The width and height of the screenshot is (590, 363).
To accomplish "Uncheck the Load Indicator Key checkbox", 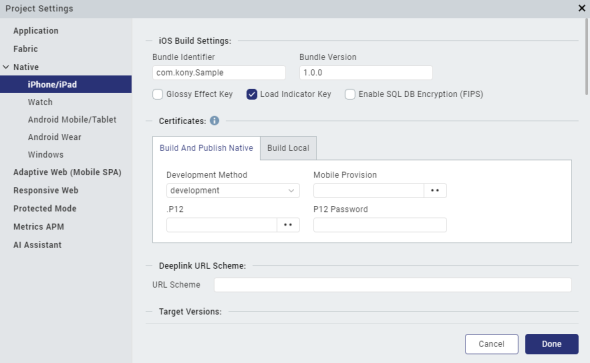I will 252,94.
